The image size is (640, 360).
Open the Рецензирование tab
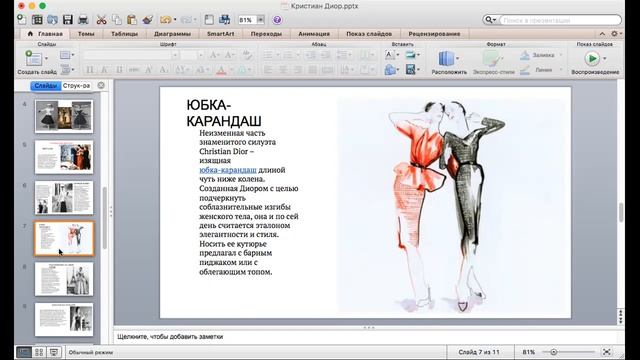point(434,34)
